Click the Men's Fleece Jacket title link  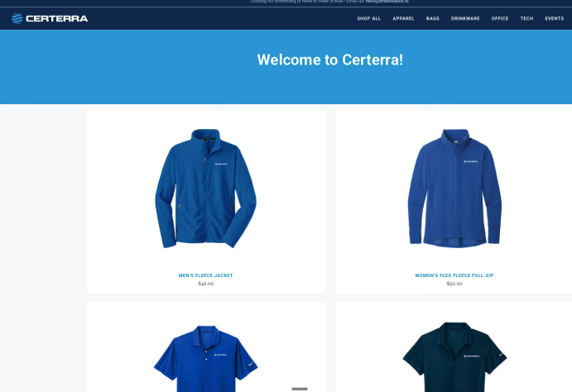click(205, 275)
